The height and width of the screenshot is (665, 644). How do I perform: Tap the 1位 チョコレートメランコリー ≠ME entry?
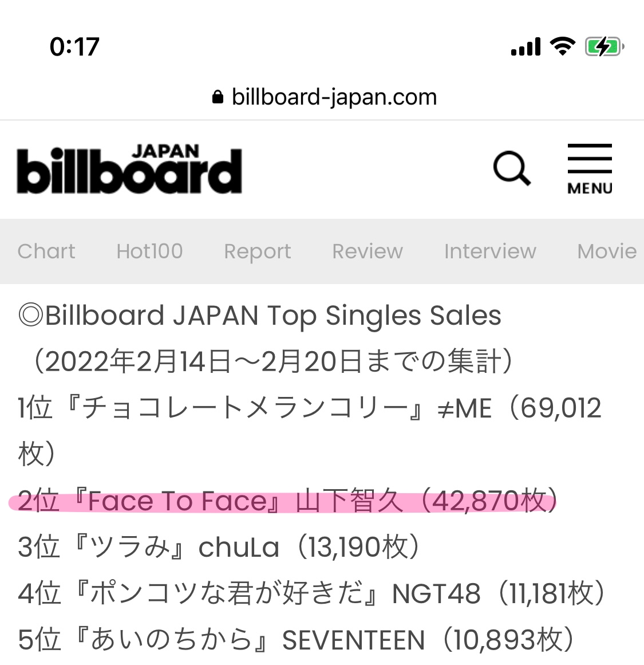(309, 409)
